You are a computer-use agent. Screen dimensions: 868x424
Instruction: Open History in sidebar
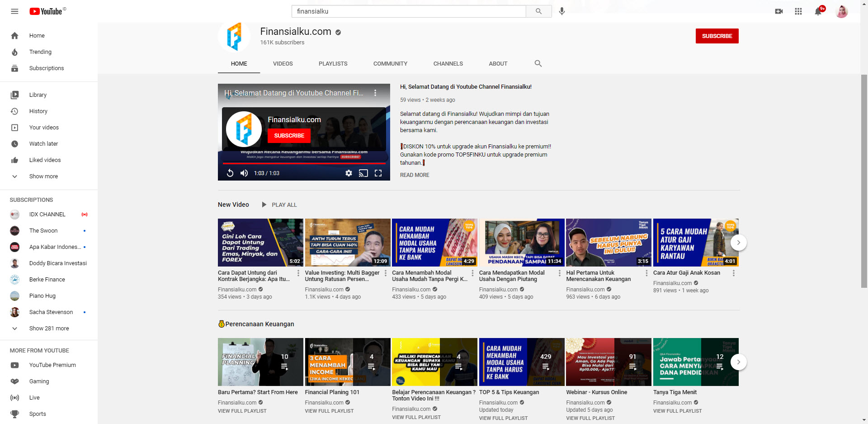[x=49, y=111]
